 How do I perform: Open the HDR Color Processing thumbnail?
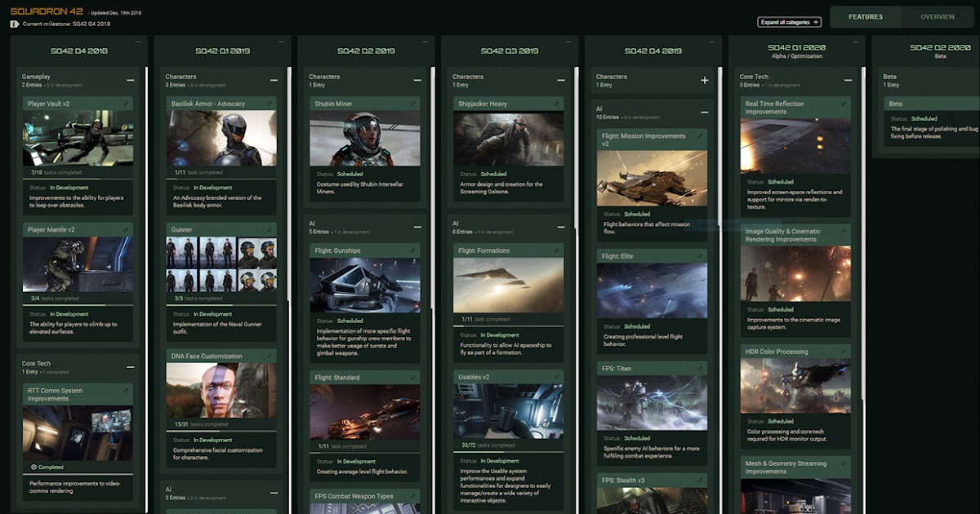pyautogui.click(x=796, y=387)
